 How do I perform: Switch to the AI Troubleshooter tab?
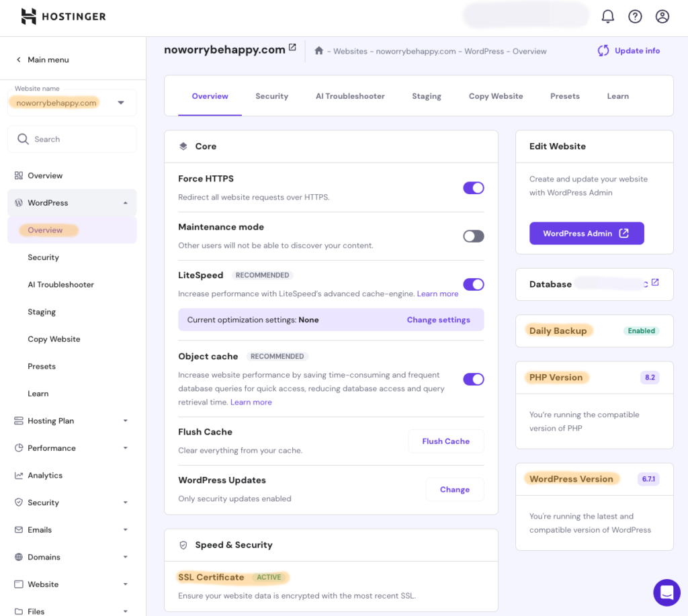click(350, 96)
